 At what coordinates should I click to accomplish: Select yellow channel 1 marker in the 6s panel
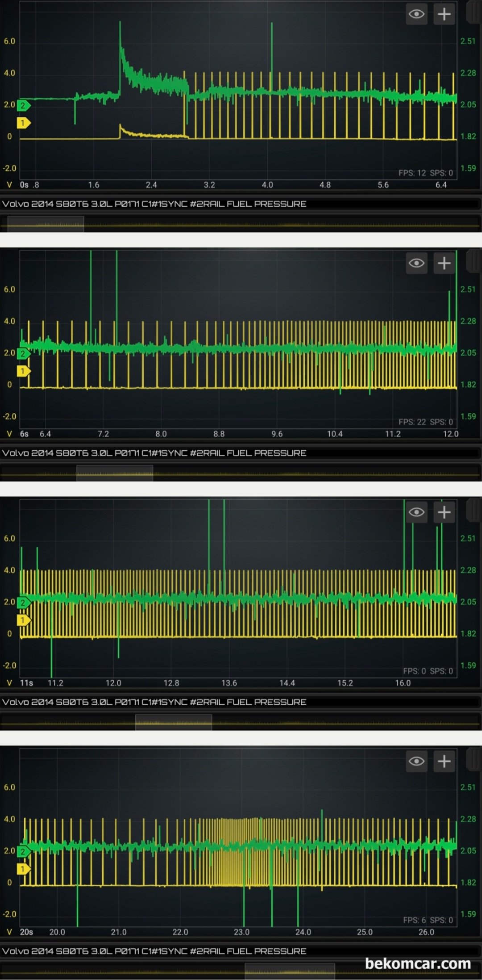24,371
